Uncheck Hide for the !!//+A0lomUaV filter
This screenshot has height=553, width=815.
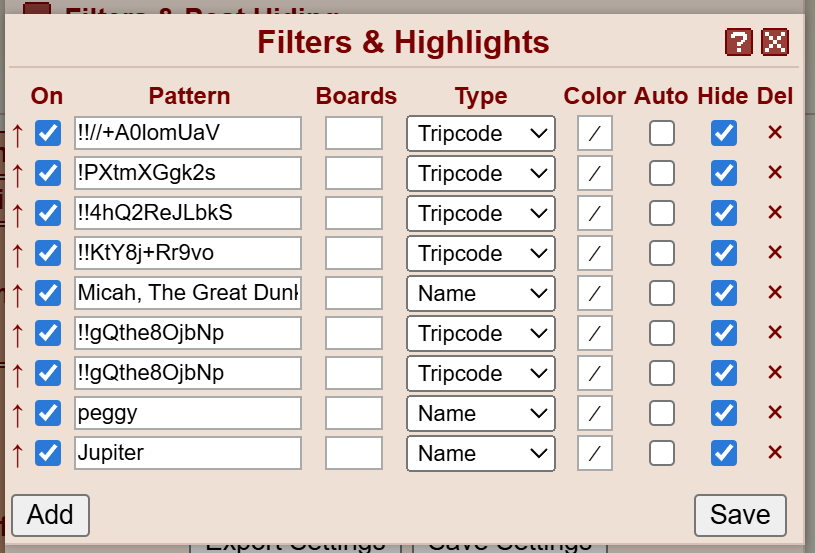click(x=724, y=133)
